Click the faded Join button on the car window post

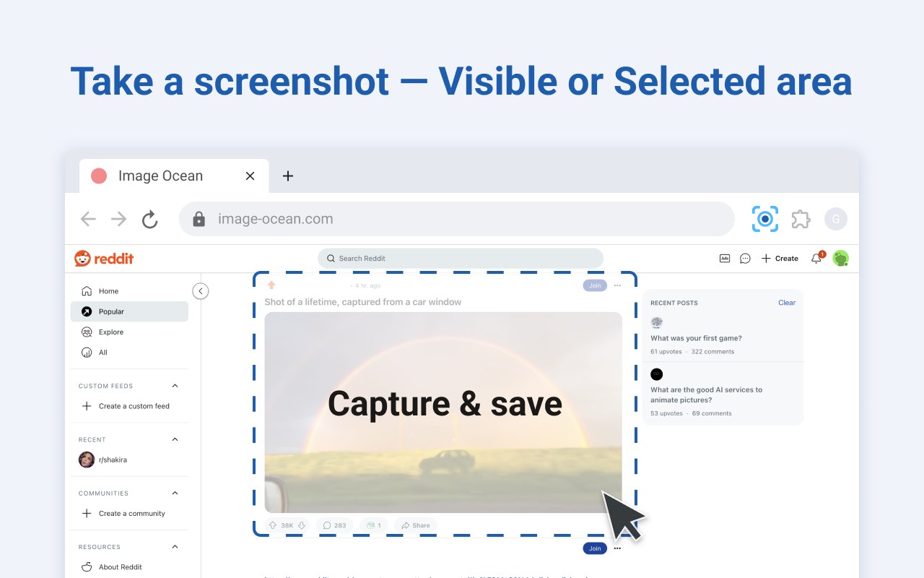(595, 285)
